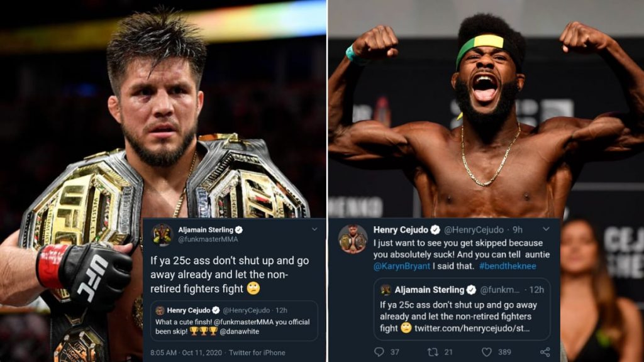Click the verified badge beside Aljamain Sterling
Image resolution: width=644 pixels, height=362 pixels.
pyautogui.click(x=239, y=230)
